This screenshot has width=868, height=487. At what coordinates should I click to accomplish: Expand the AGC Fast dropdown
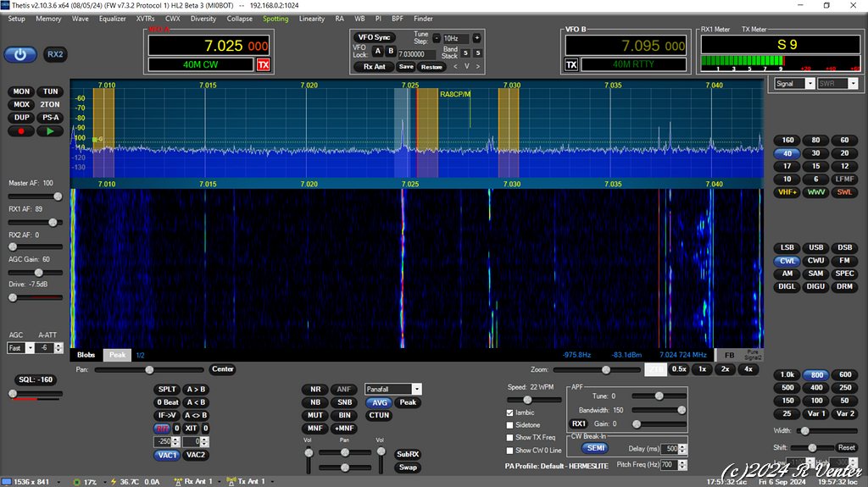click(x=29, y=348)
